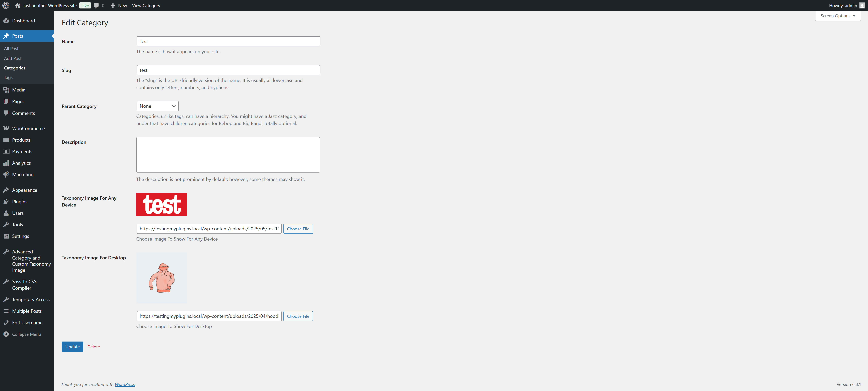Open the All Posts submenu
868x391 pixels.
[12, 49]
